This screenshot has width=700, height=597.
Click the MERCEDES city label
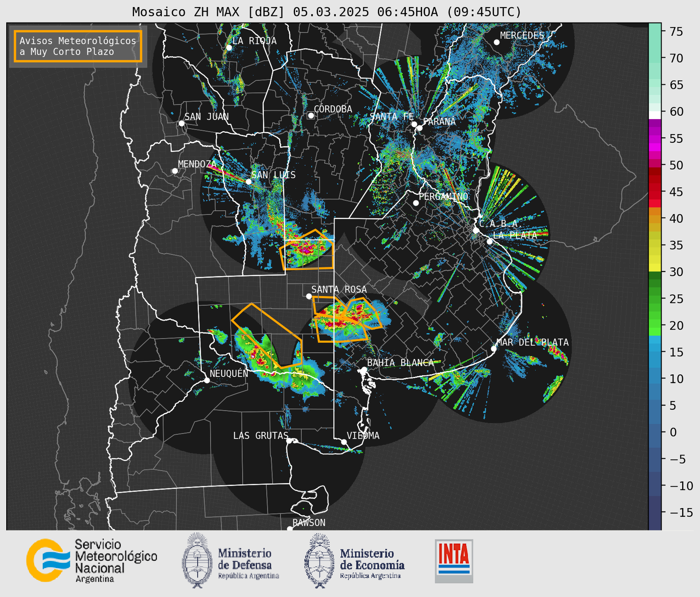[522, 35]
